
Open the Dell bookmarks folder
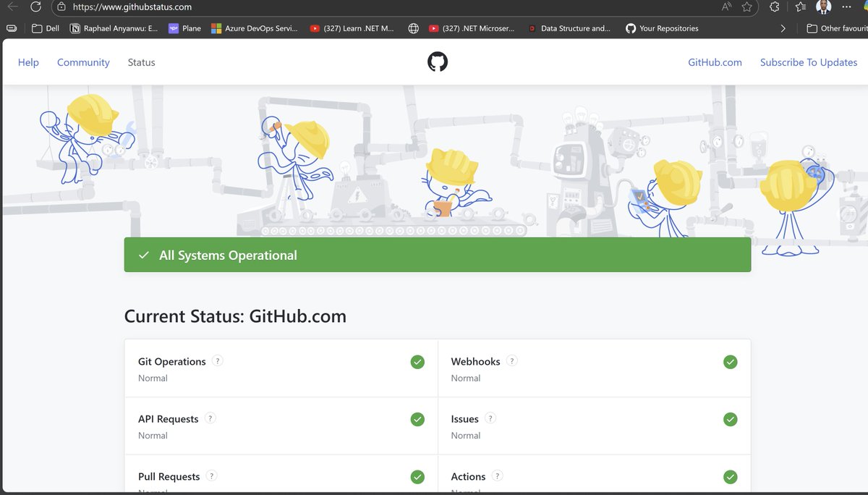pyautogui.click(x=46, y=28)
